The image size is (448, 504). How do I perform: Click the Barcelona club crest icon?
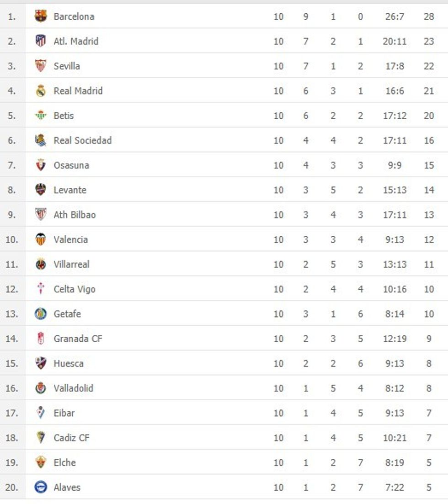pyautogui.click(x=41, y=16)
